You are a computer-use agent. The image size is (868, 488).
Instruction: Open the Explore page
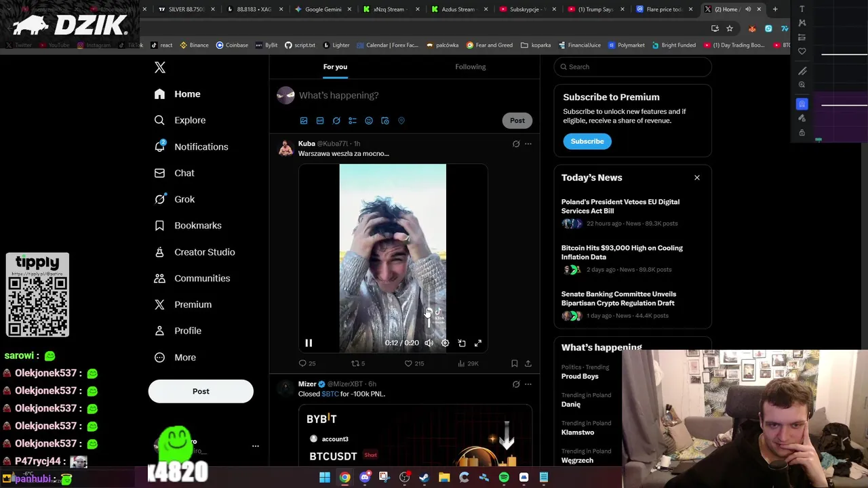180,120
